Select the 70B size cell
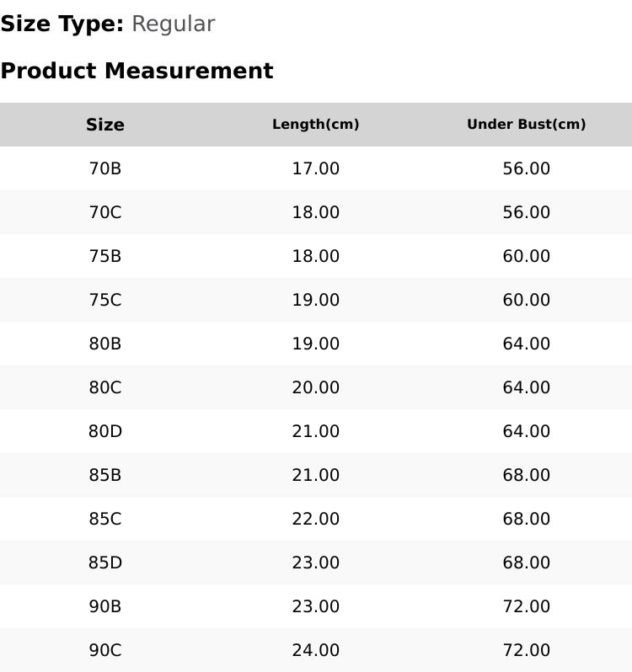Screen dimensions: 632x672 click(x=105, y=168)
